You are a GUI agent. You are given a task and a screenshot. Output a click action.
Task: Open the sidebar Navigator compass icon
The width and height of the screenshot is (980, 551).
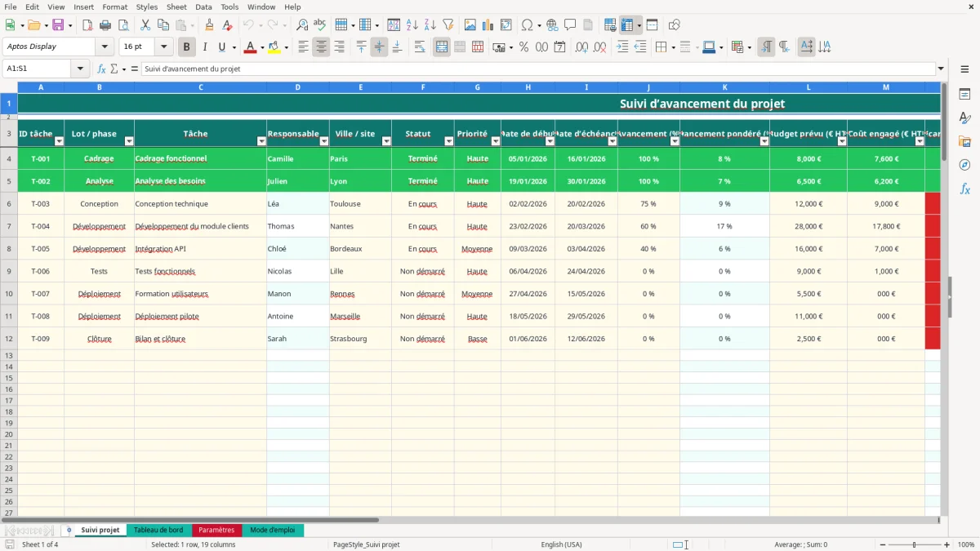[x=964, y=165]
